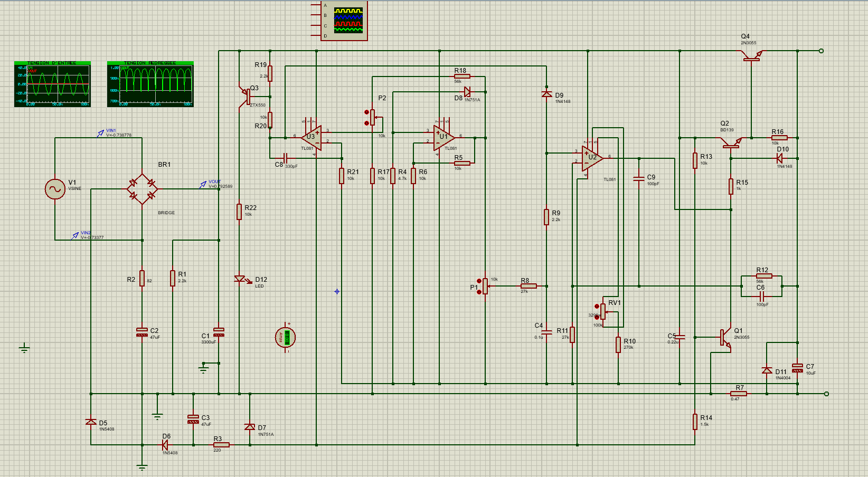Select capacitor C3 47uF
Viewport: 868px width, 477px height.
tap(193, 419)
